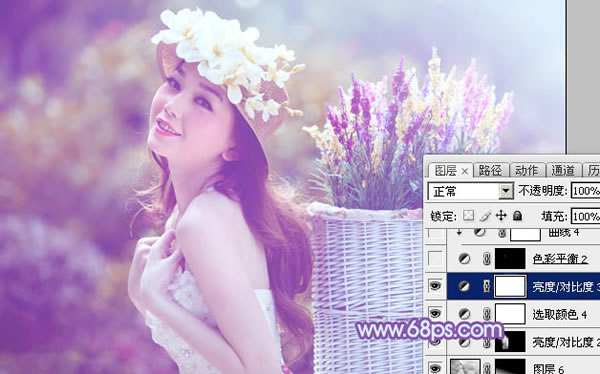Click the 填充 fill value field

coord(585,217)
